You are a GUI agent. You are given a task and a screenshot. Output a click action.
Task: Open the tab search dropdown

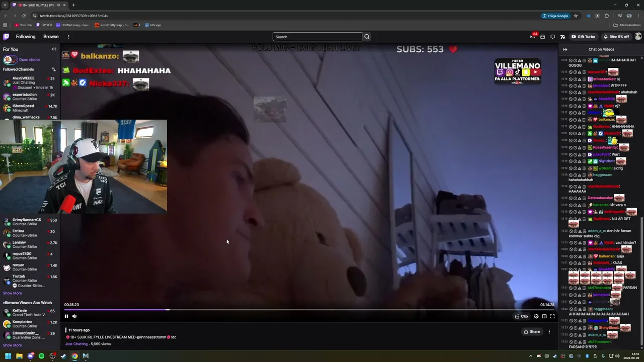tap(5, 5)
